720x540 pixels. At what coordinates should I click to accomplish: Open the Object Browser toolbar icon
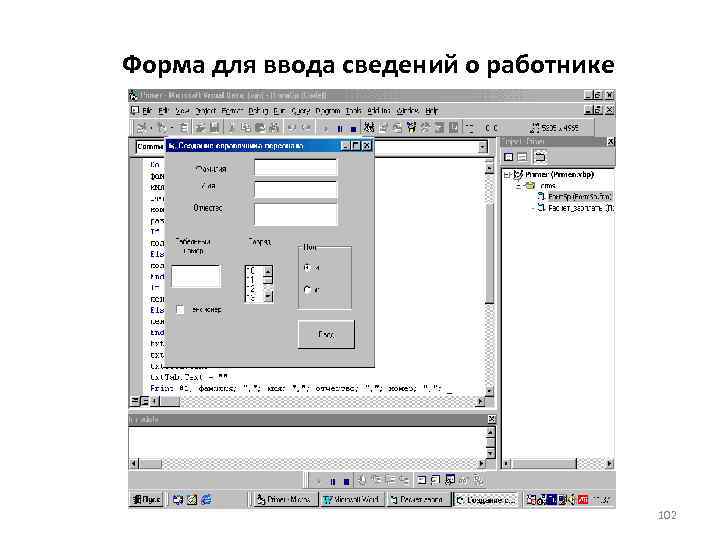coord(411,128)
